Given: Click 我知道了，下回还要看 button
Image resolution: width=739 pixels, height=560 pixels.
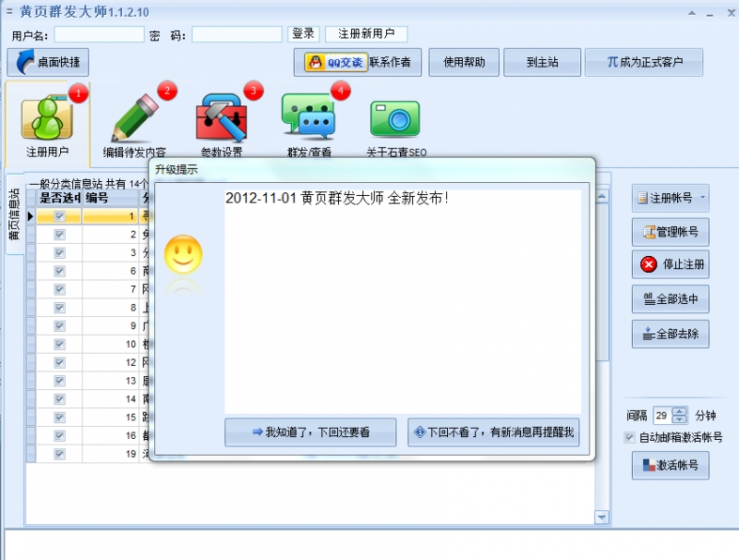Looking at the screenshot, I should point(310,432).
